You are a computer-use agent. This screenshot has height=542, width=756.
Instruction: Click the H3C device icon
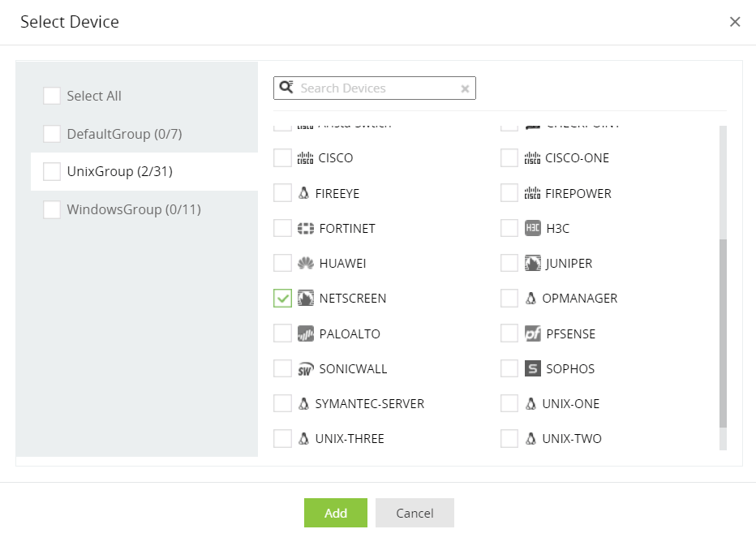click(532, 228)
